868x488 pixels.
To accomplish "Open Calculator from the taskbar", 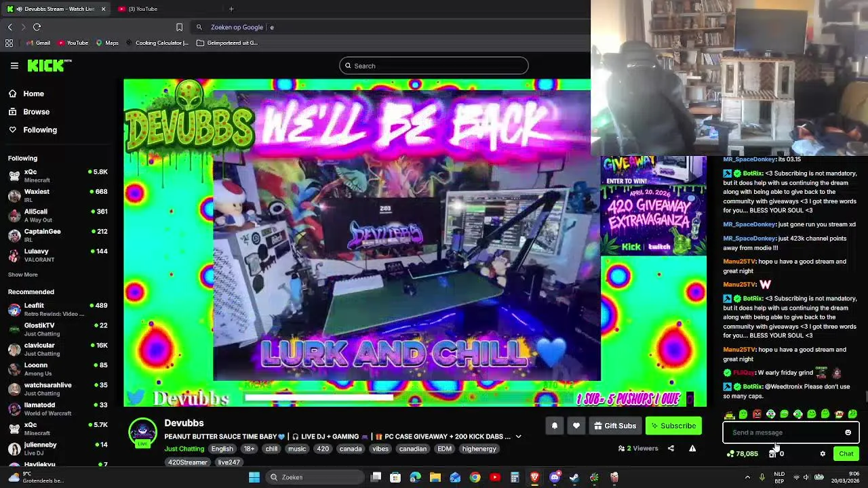I will (515, 477).
